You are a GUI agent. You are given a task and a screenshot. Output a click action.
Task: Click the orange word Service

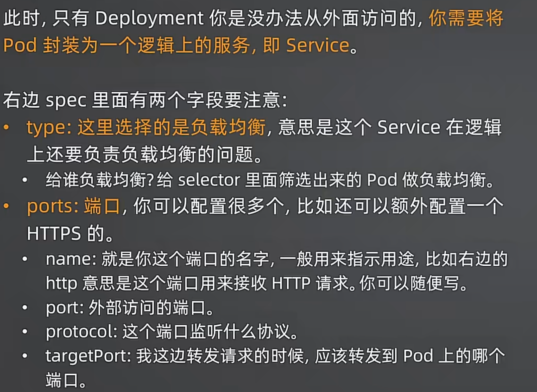click(318, 46)
